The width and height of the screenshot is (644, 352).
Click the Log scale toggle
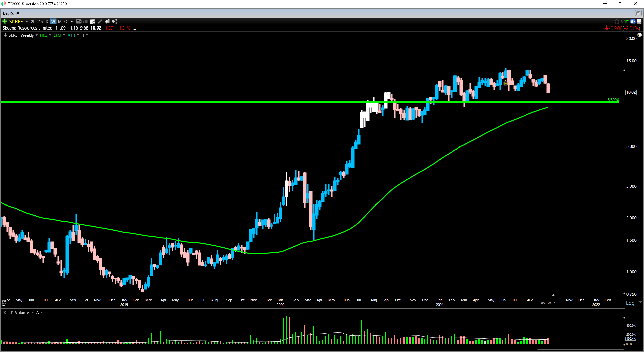[x=630, y=303]
